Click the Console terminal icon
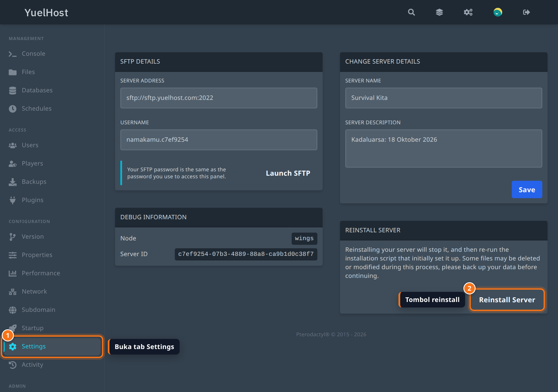This screenshot has width=558, height=392. pos(12,54)
